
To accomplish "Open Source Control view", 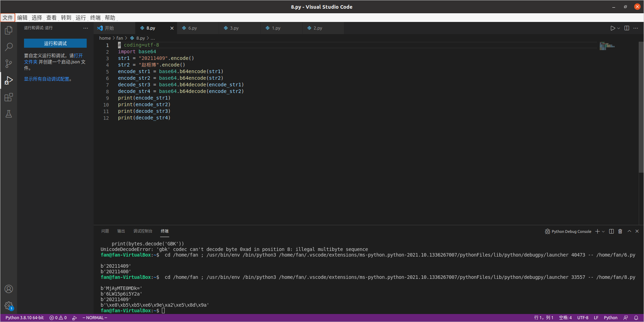I will [x=9, y=64].
